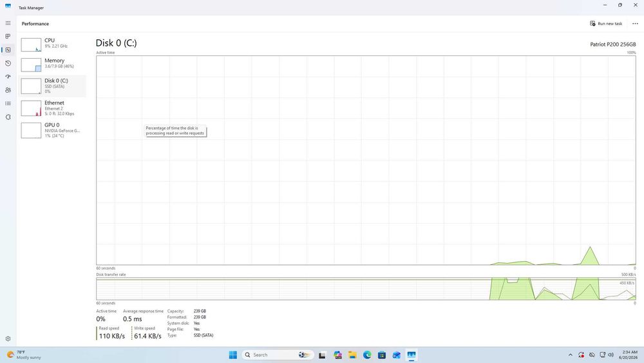
Task: Show hidden system tray icons chevron
Action: click(570, 355)
